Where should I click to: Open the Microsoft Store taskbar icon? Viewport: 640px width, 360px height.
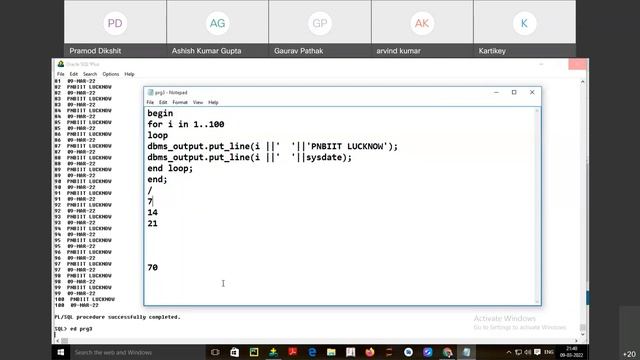click(x=235, y=352)
